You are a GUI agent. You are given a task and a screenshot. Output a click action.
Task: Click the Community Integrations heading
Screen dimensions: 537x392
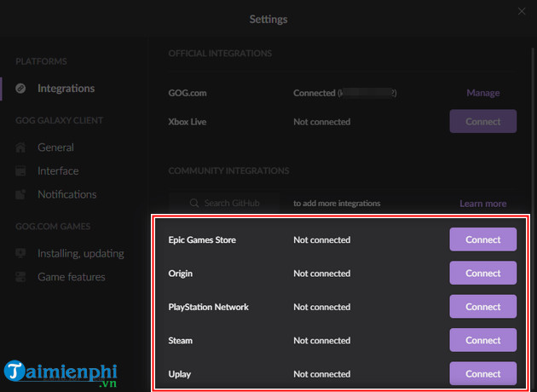pyautogui.click(x=228, y=170)
